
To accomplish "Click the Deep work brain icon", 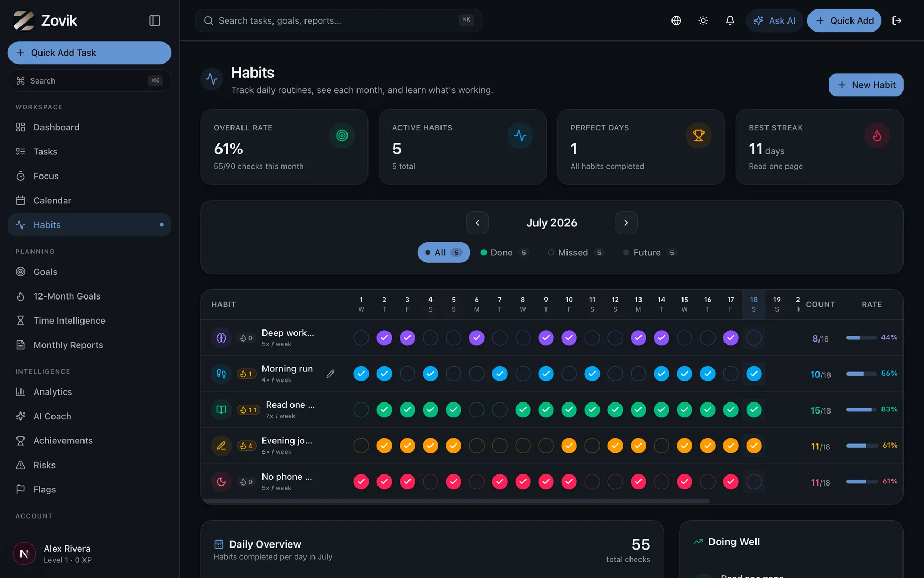I will pyautogui.click(x=222, y=338).
